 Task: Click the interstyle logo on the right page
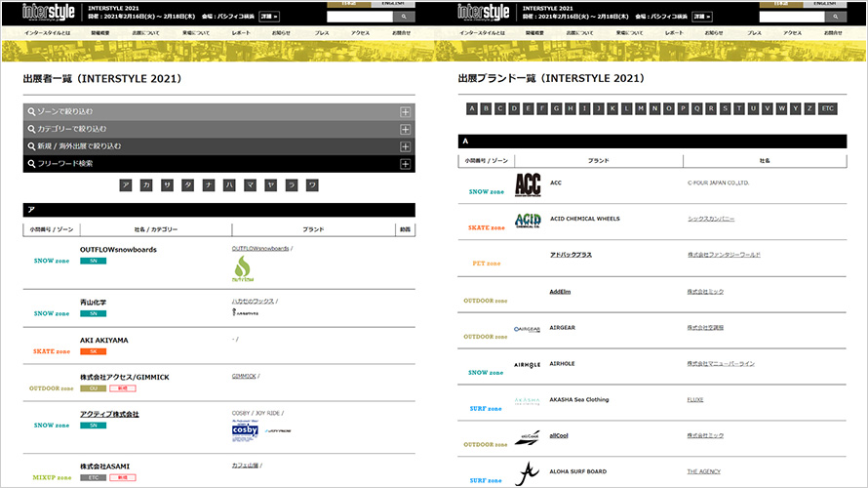point(484,12)
